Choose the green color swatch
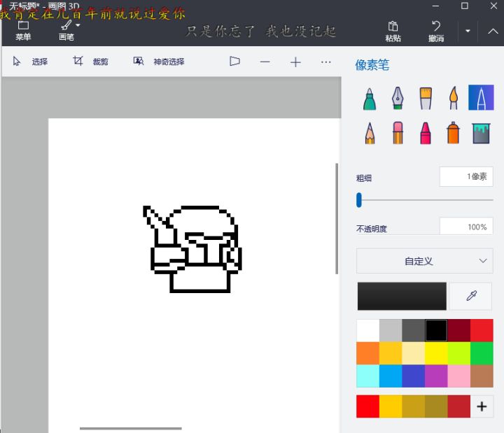Viewport: 504px width, 433px height. tap(482, 353)
